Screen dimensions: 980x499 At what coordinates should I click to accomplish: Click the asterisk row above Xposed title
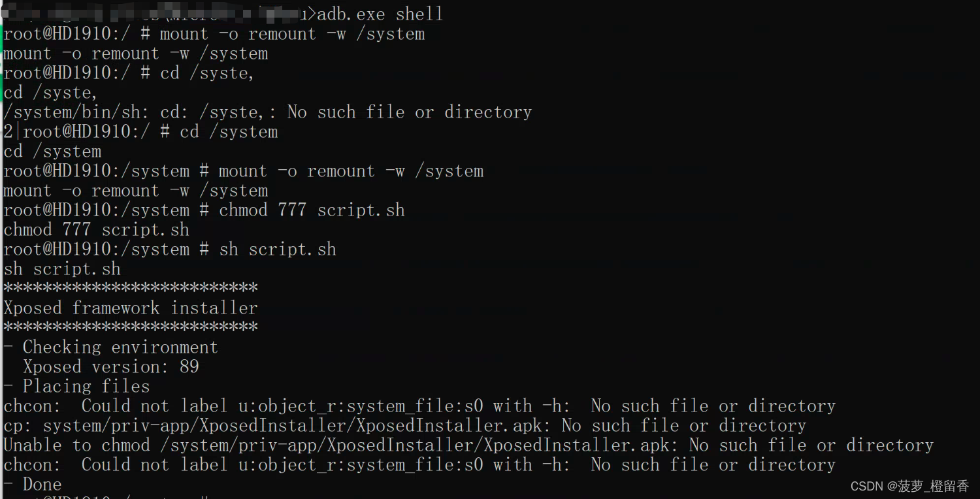click(x=131, y=288)
